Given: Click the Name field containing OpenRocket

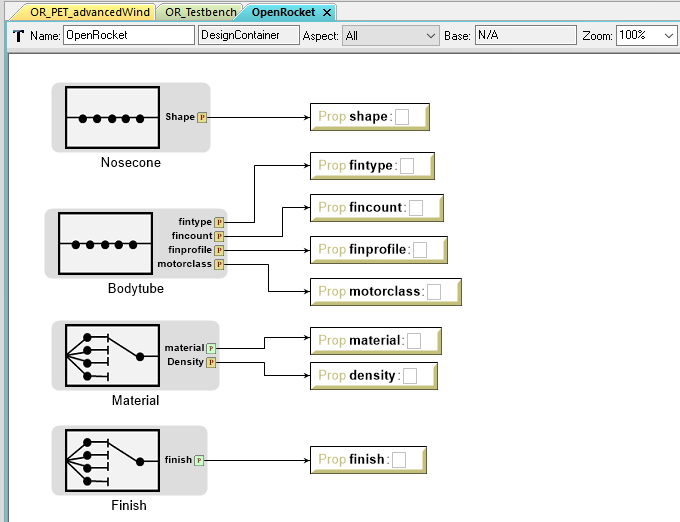Looking at the screenshot, I should point(129,35).
